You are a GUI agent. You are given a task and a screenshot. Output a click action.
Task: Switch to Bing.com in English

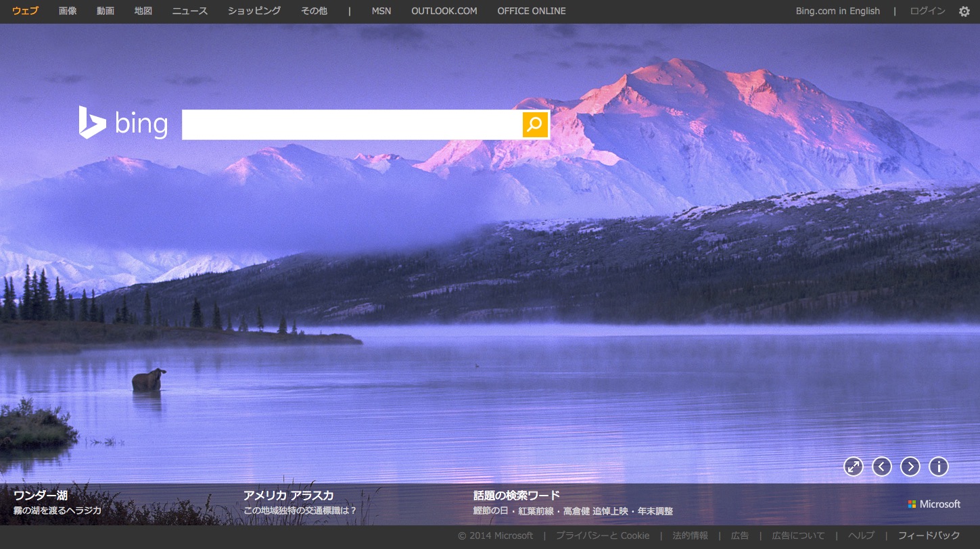pos(838,11)
